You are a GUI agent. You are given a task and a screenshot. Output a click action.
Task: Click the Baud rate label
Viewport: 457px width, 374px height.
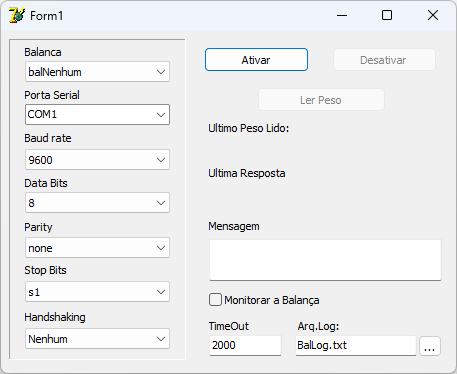click(48, 138)
